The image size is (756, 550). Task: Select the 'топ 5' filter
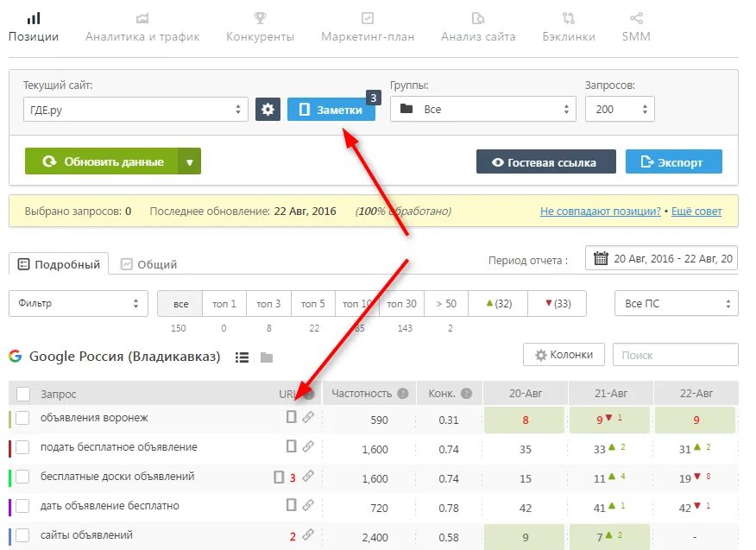coord(313,303)
